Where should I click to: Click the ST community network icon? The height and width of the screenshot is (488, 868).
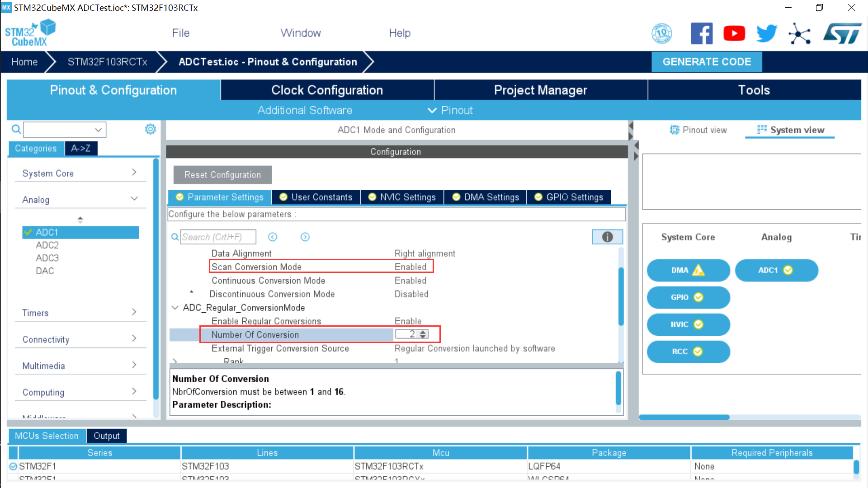coord(799,33)
